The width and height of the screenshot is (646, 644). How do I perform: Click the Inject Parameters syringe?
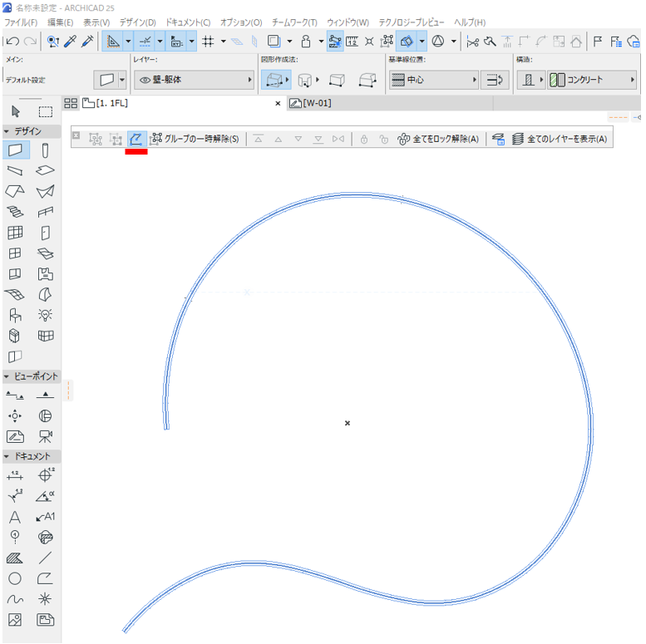click(x=88, y=42)
